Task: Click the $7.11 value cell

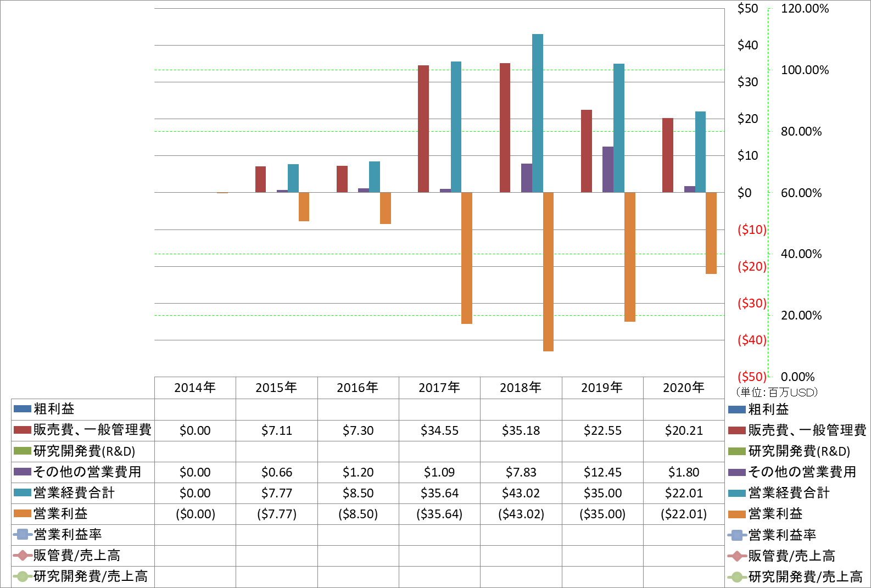Action: pos(276,430)
